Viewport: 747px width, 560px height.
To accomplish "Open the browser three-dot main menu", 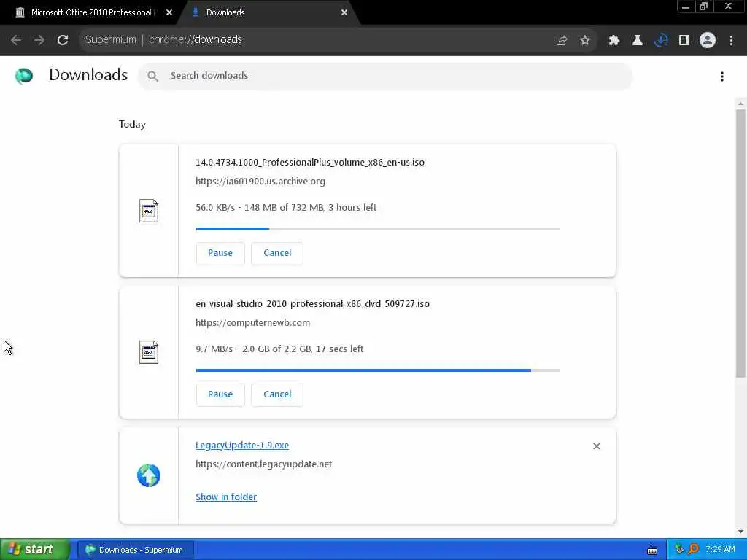I will [731, 41].
